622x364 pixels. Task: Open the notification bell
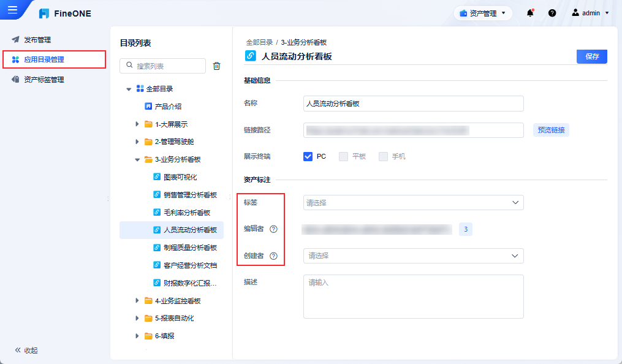[x=530, y=13]
